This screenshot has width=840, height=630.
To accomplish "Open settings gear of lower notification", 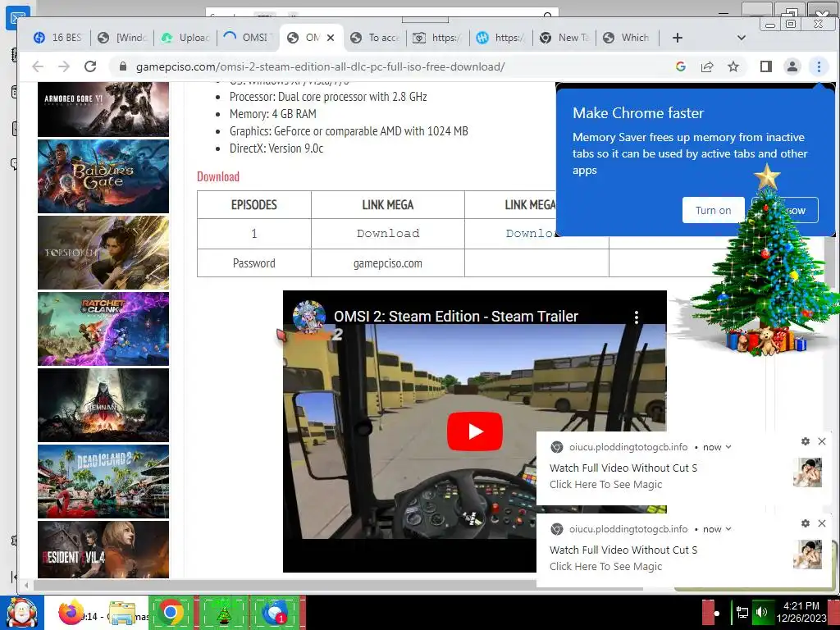I will coord(806,523).
